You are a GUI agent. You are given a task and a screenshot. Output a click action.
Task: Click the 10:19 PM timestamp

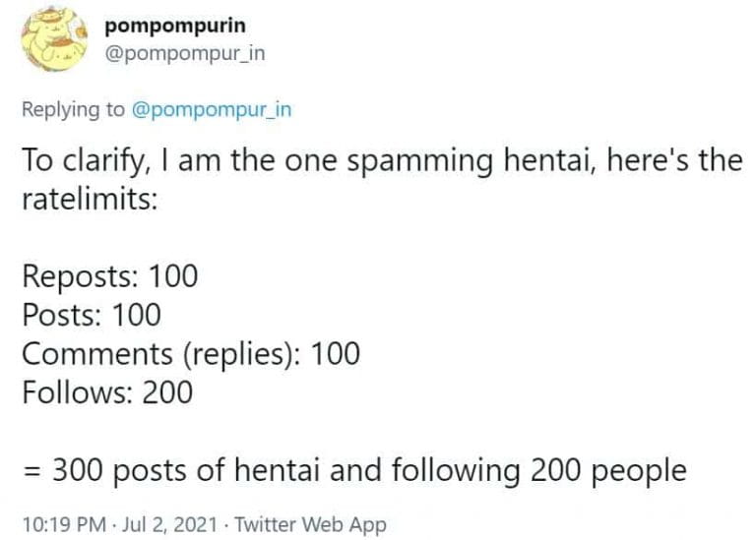[x=65, y=524]
